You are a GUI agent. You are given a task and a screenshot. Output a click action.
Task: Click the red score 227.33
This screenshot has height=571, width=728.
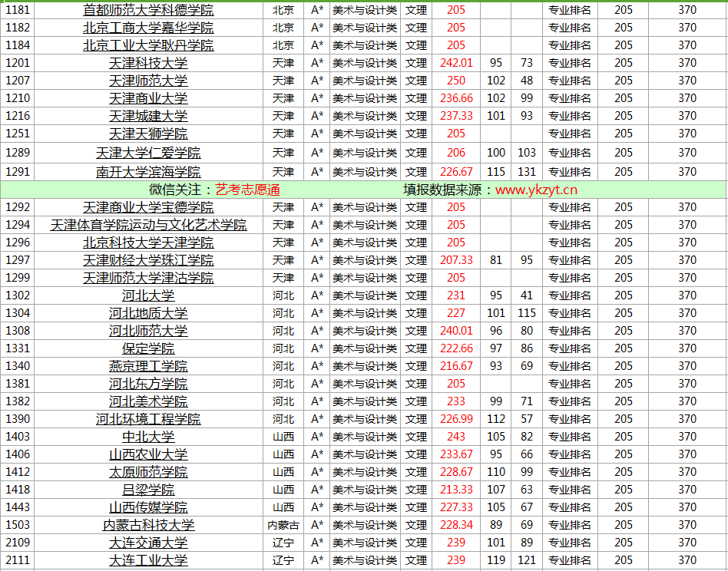[456, 507]
